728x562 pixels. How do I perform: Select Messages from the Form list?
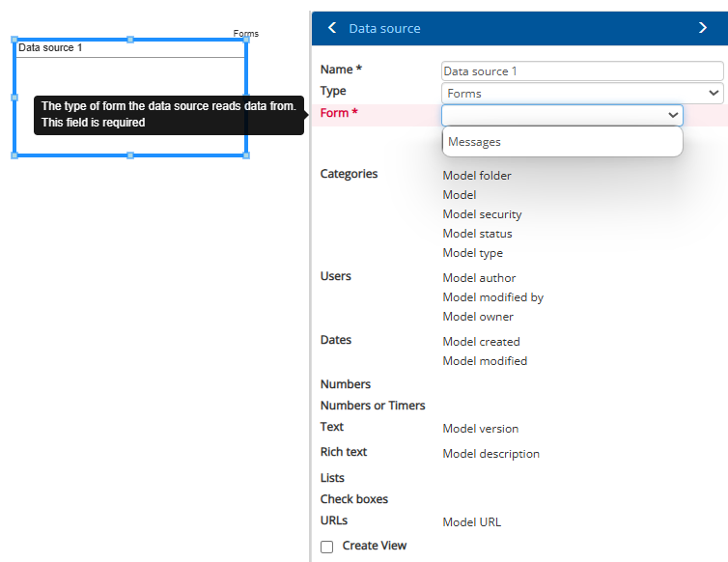click(475, 142)
